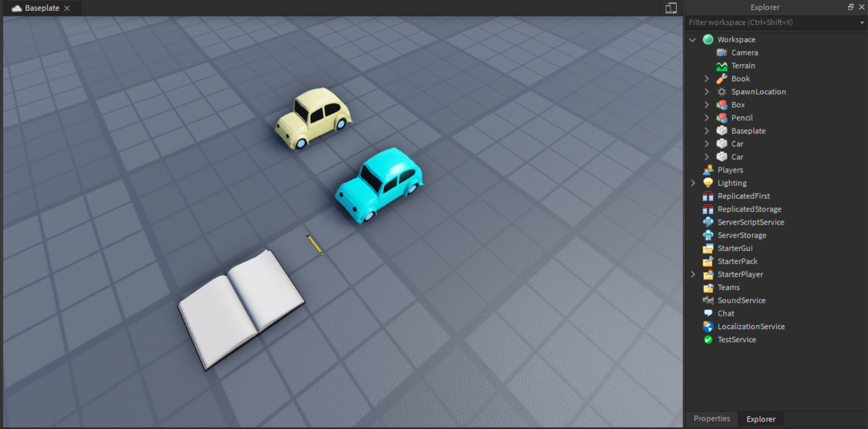Select the Lighting bulb icon
Screen dimensions: 868x429
(x=708, y=183)
